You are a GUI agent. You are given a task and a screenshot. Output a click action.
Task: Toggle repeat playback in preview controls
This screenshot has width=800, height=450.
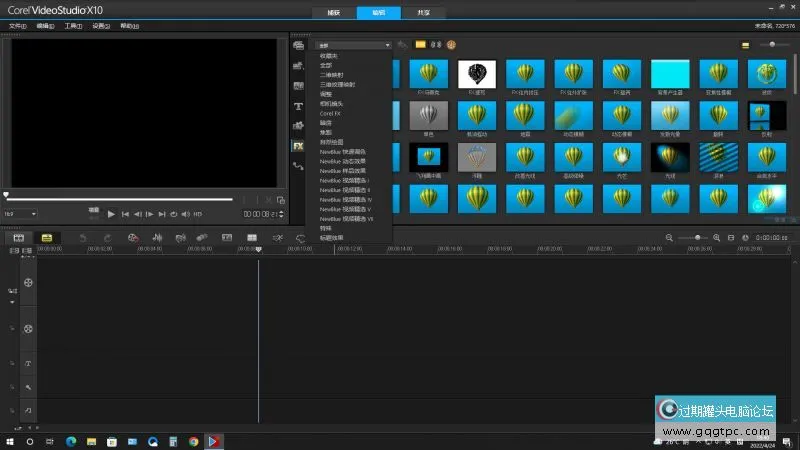coord(173,214)
